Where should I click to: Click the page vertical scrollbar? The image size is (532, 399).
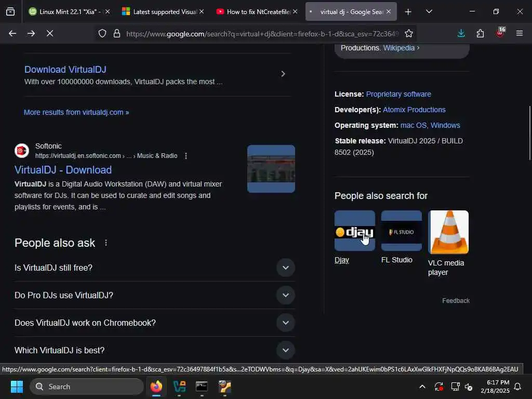(x=529, y=133)
